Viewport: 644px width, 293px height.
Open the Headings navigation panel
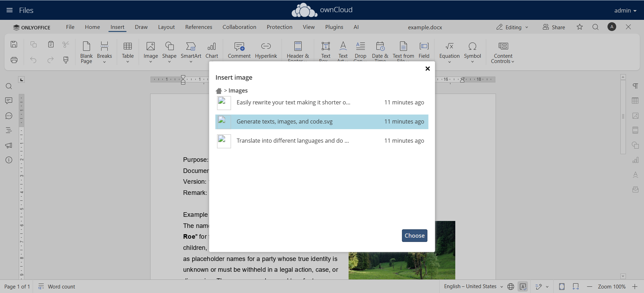tap(9, 130)
